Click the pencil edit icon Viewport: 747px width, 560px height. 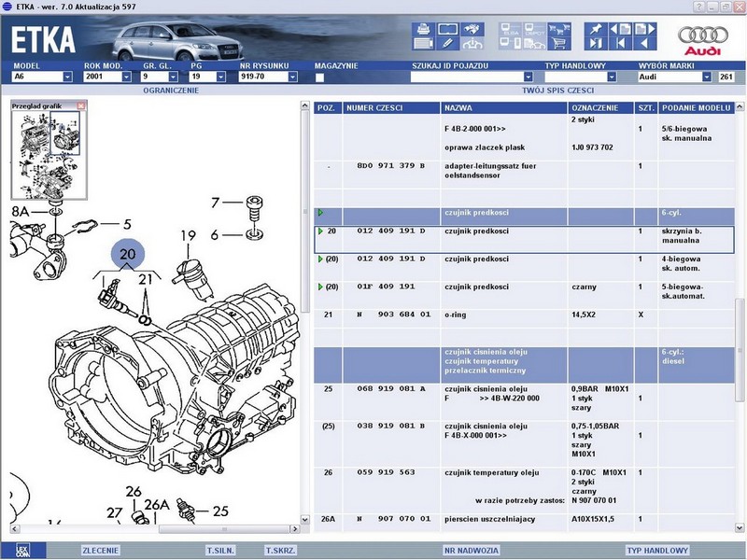click(x=447, y=44)
